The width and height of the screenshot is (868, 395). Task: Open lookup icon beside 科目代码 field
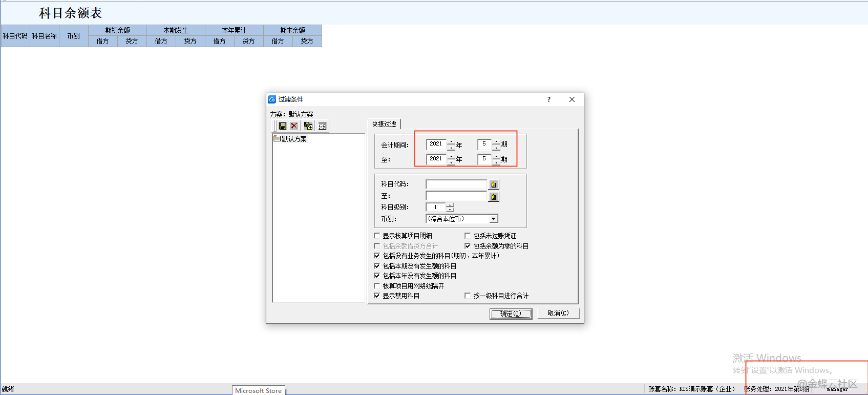tap(494, 184)
